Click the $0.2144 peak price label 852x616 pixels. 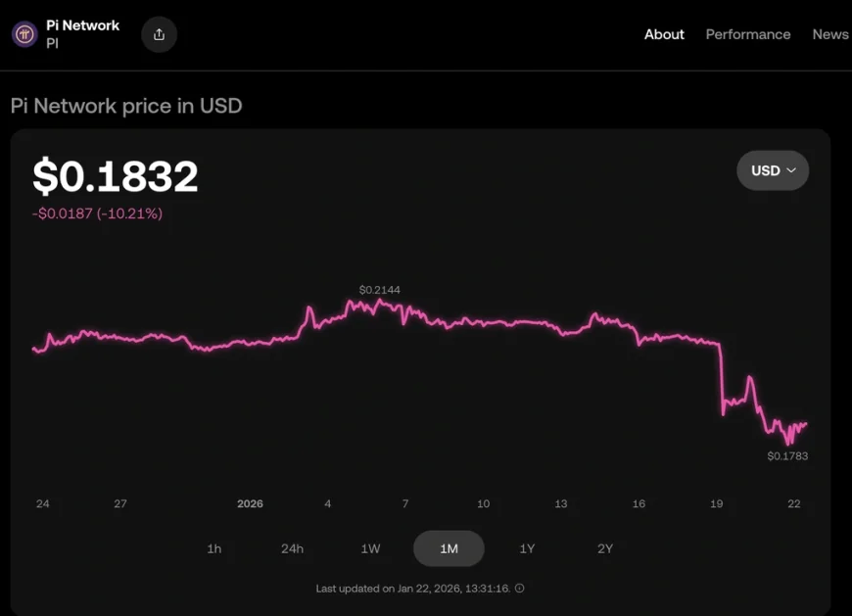tap(379, 290)
